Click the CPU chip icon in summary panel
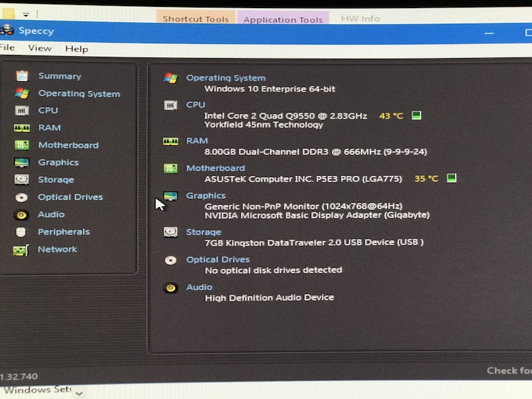The height and width of the screenshot is (399, 532). pyautogui.click(x=171, y=105)
